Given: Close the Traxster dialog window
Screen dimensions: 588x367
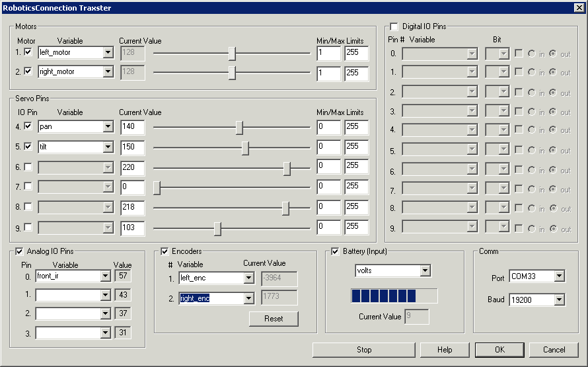Looking at the screenshot, I should (578, 8).
